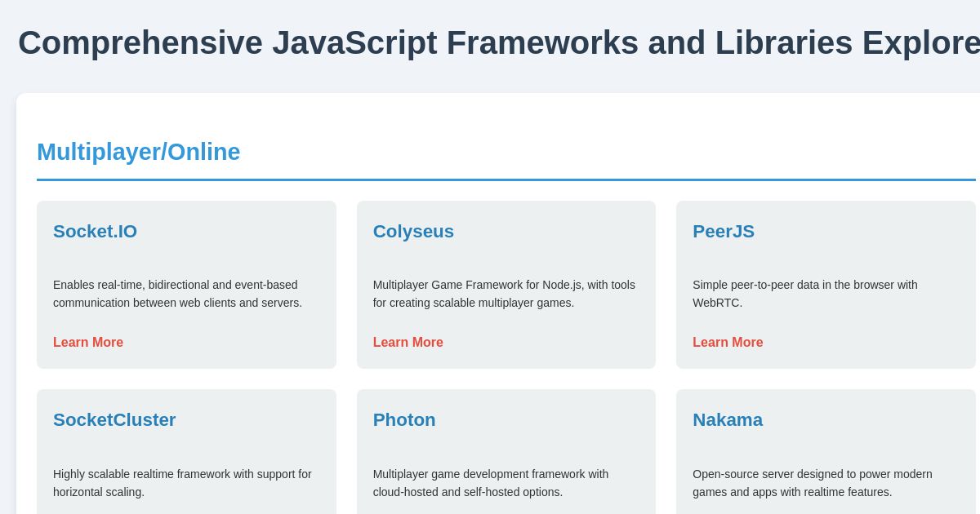Viewport: 980px width, 514px height.
Task: Click the Photon card title
Action: click(404, 420)
